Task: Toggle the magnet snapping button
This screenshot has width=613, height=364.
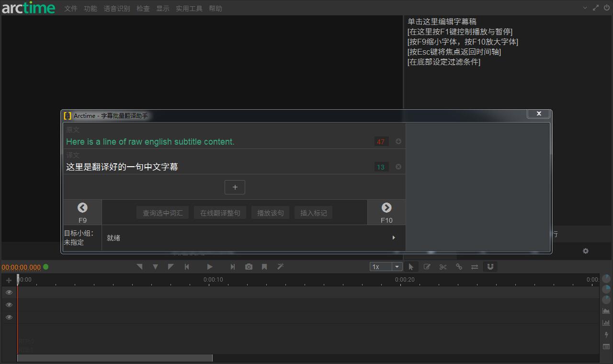Action: [490, 267]
